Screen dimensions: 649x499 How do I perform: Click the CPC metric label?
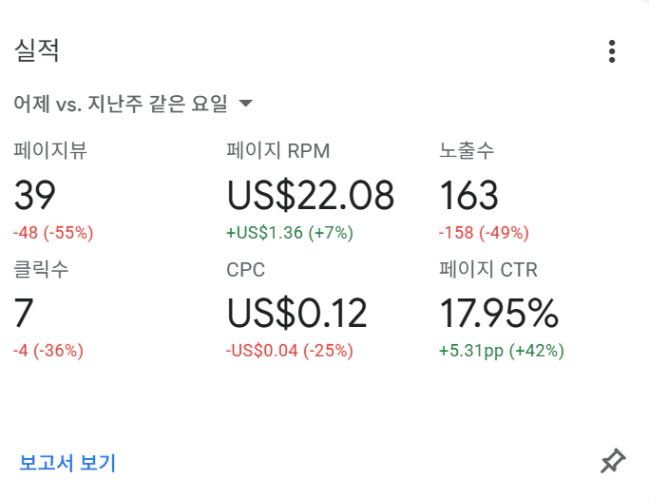click(245, 270)
